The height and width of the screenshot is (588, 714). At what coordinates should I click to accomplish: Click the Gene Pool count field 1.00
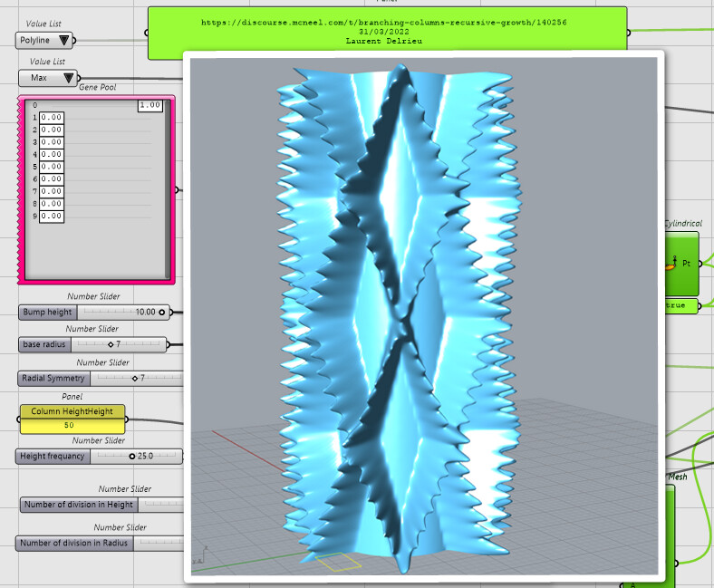pyautogui.click(x=150, y=105)
